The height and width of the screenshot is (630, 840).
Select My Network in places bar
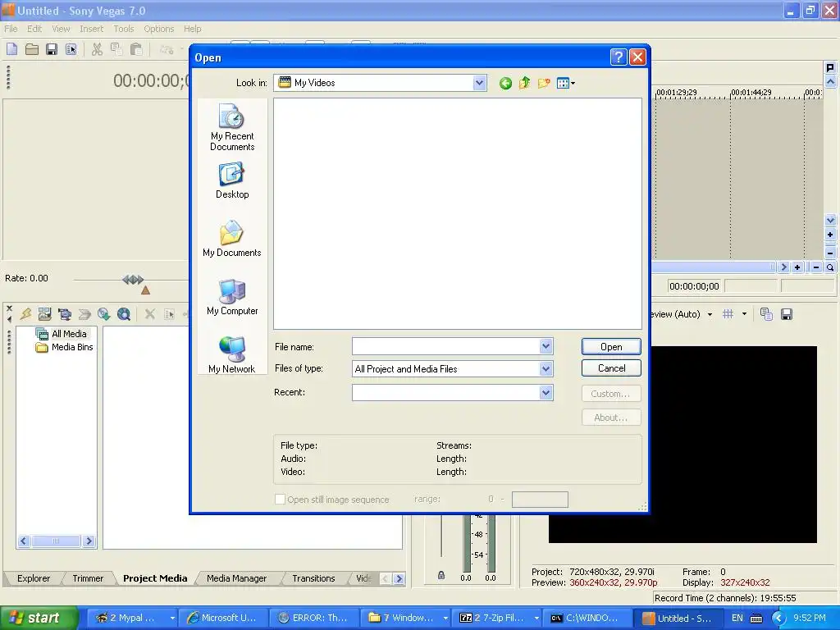pyautogui.click(x=232, y=354)
